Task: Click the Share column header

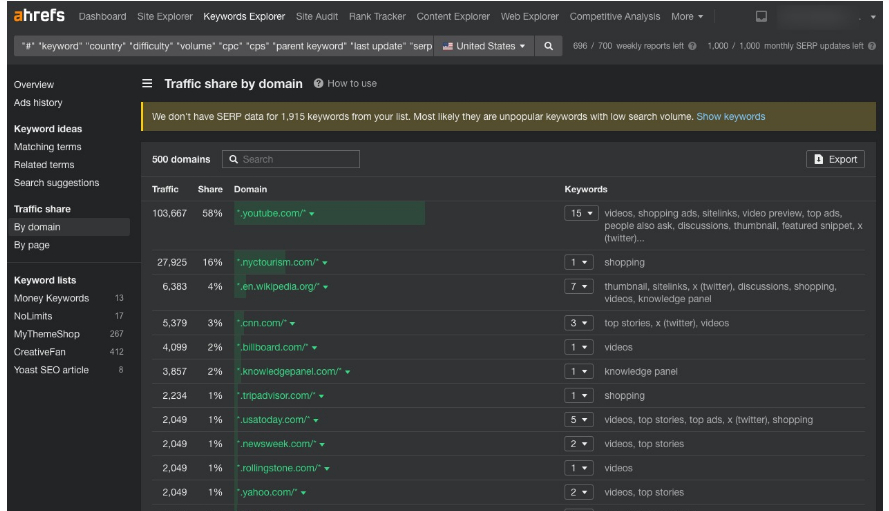Action: point(210,189)
